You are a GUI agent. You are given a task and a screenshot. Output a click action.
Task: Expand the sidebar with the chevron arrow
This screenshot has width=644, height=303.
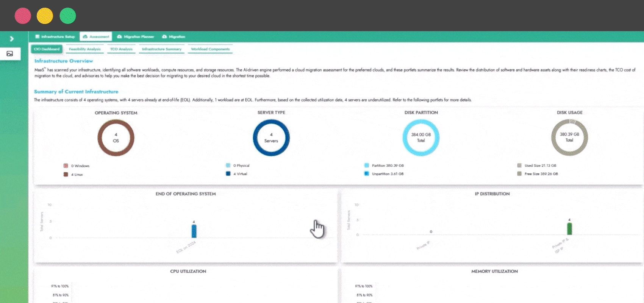(x=12, y=39)
